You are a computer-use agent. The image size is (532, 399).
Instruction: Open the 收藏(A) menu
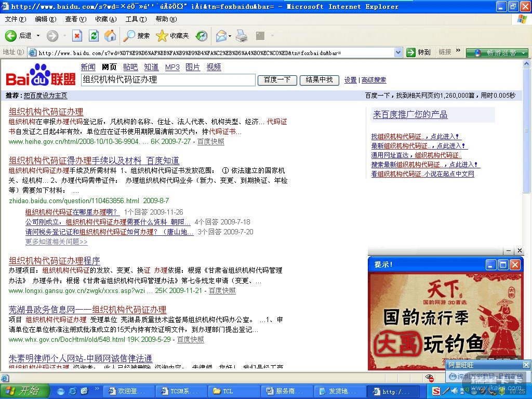(105, 19)
